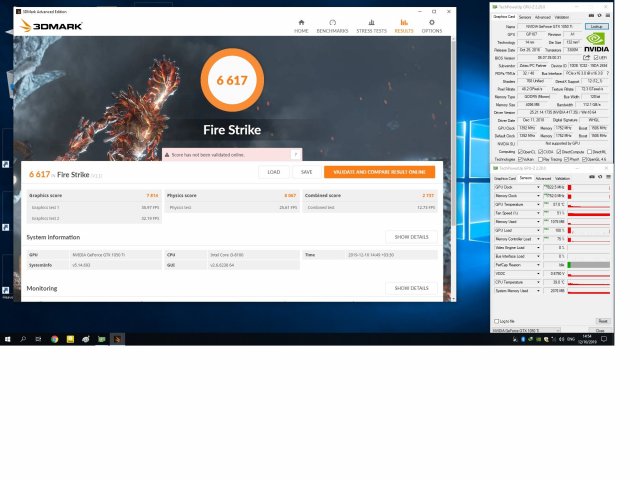Click the NVIDIA logo in GPU-Z
Viewport: 640px width, 480px height.
[596, 43]
